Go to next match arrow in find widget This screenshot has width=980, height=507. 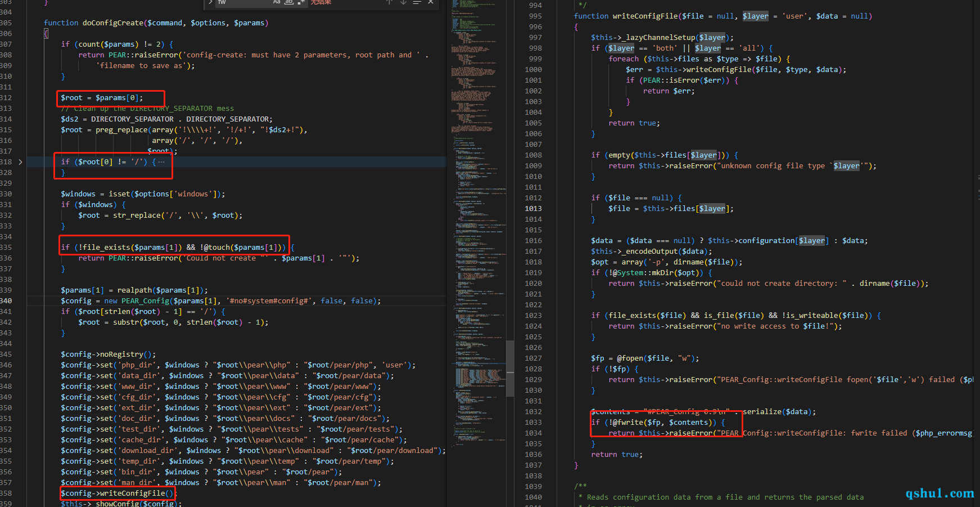(403, 2)
